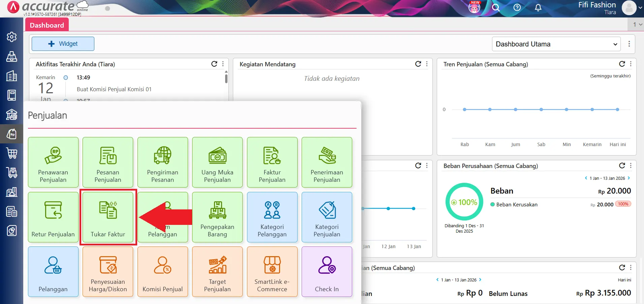
Task: Click the add Widget button
Action: [x=63, y=44]
